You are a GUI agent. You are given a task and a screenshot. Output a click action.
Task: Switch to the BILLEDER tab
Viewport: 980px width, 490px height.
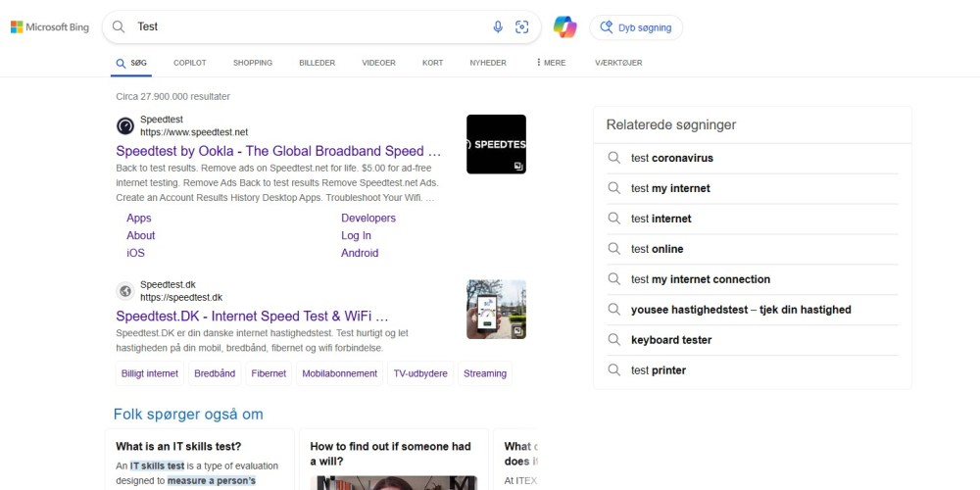[x=317, y=63]
